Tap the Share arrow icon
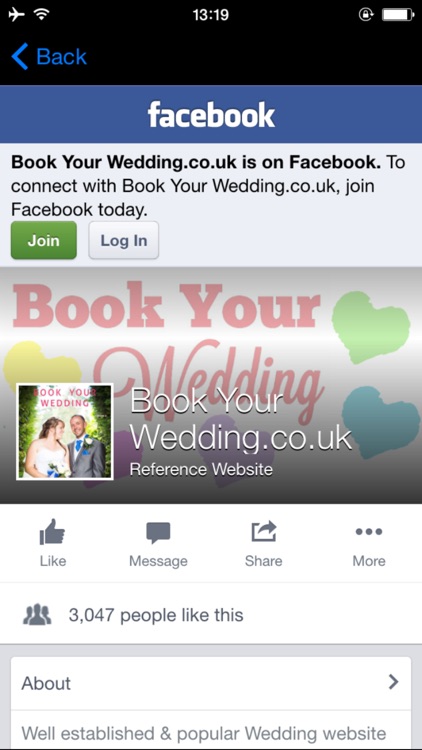 tap(264, 531)
